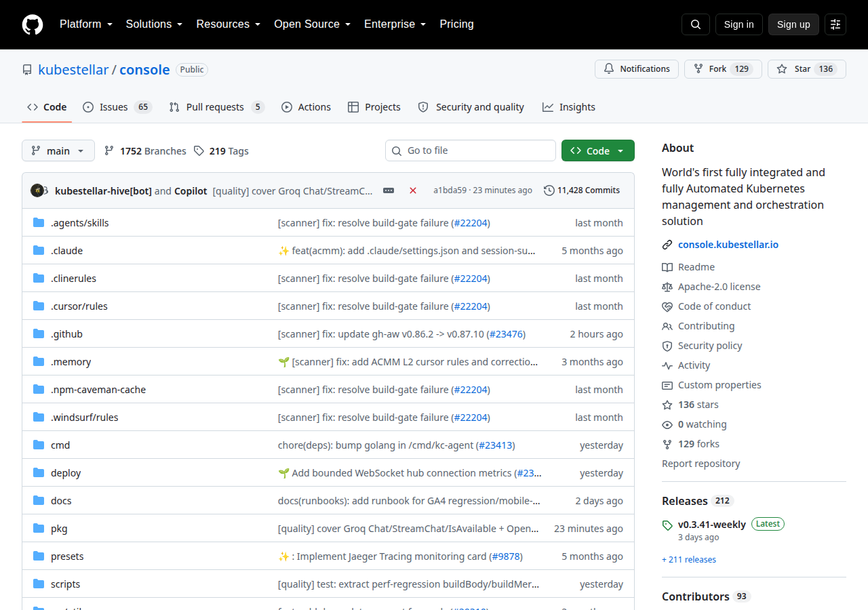Open the 1752 Branches link
The width and height of the screenshot is (868, 610).
click(x=145, y=151)
